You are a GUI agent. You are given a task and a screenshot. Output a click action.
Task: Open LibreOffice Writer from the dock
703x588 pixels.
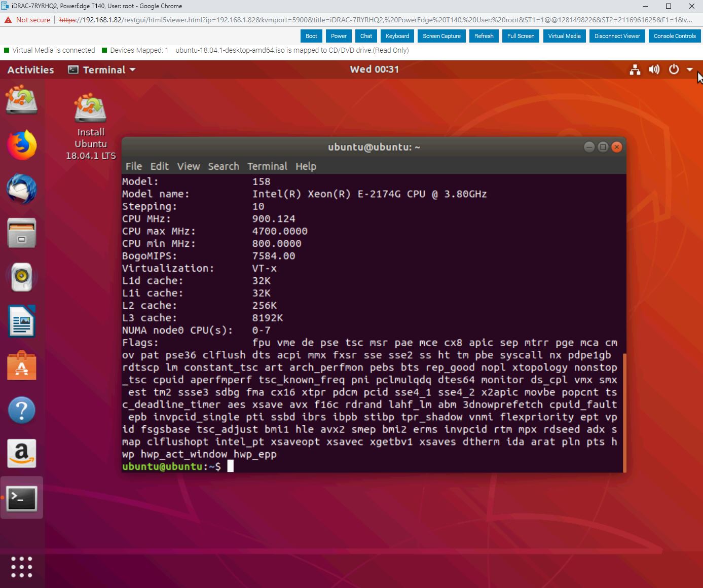pyautogui.click(x=22, y=321)
